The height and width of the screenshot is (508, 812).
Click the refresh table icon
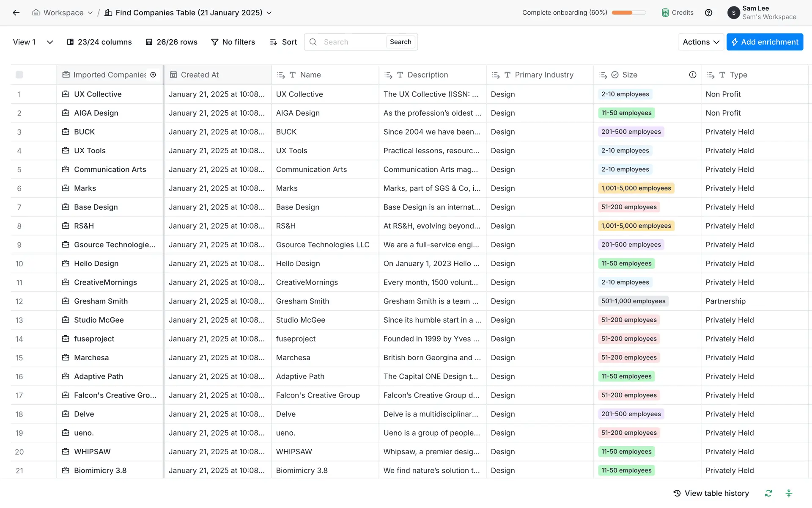pyautogui.click(x=768, y=493)
